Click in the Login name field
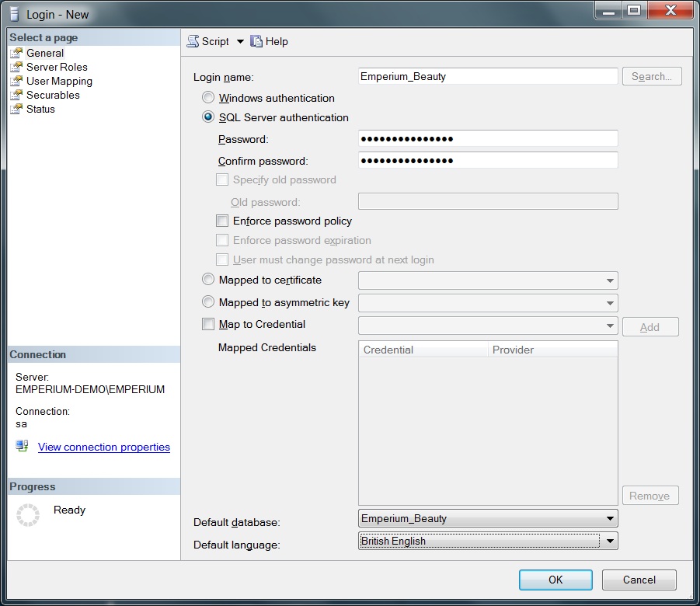Screen dimensions: 700x606 pyautogui.click(x=488, y=76)
